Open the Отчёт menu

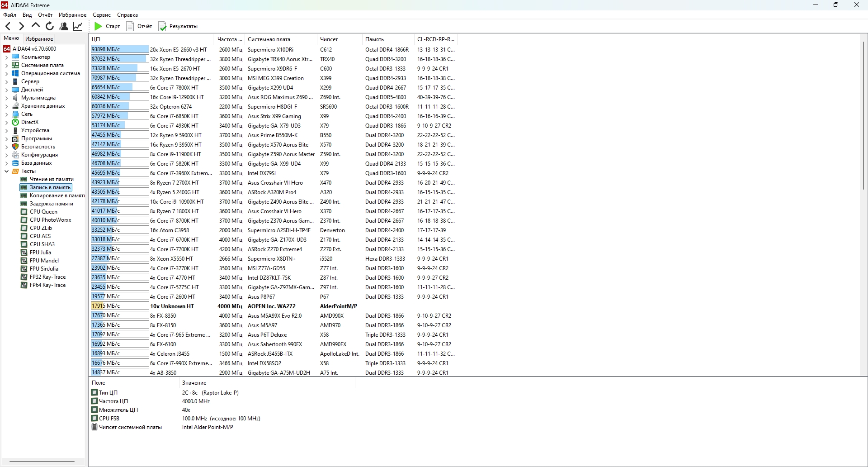point(45,15)
